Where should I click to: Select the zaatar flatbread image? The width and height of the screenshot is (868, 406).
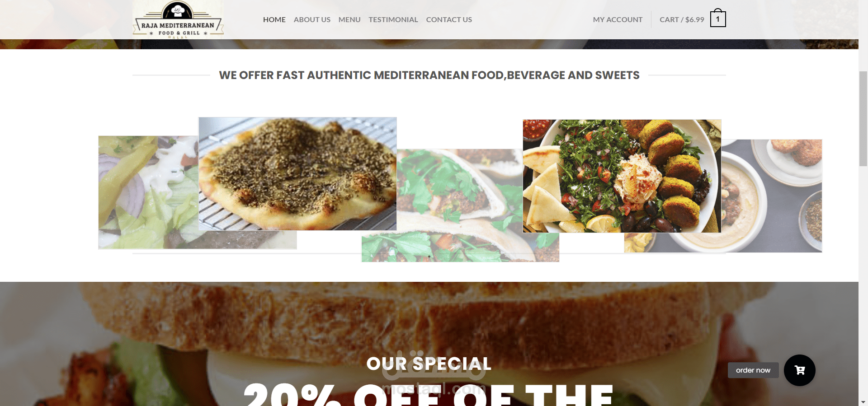[297, 174]
